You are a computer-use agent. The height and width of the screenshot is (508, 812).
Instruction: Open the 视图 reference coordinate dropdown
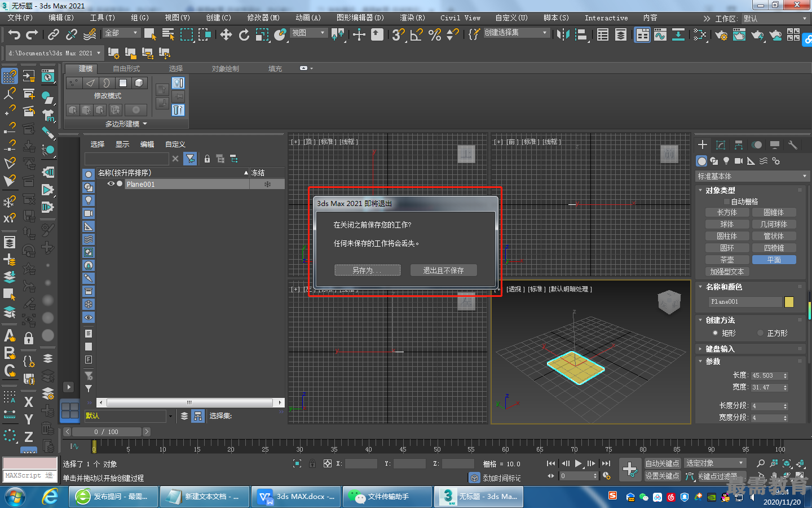tap(308, 33)
